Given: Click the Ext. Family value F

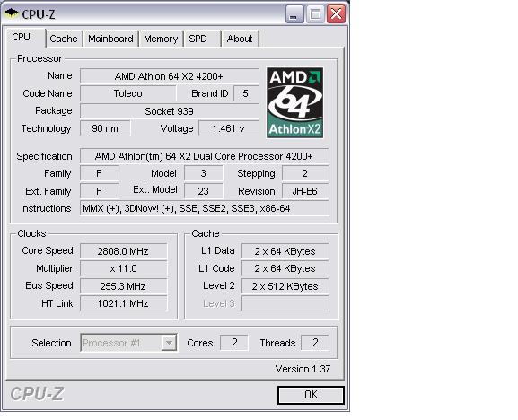Looking at the screenshot, I should (x=99, y=191).
